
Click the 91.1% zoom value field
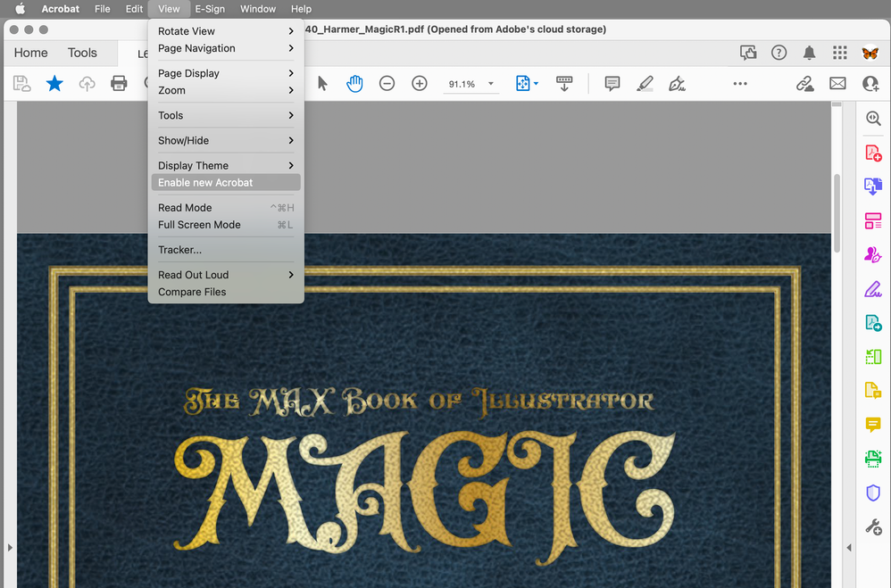point(462,84)
